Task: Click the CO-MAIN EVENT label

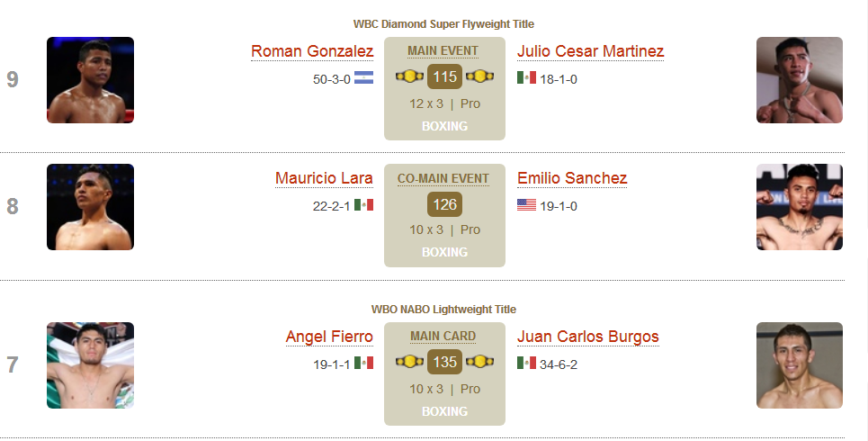Action: pos(443,178)
